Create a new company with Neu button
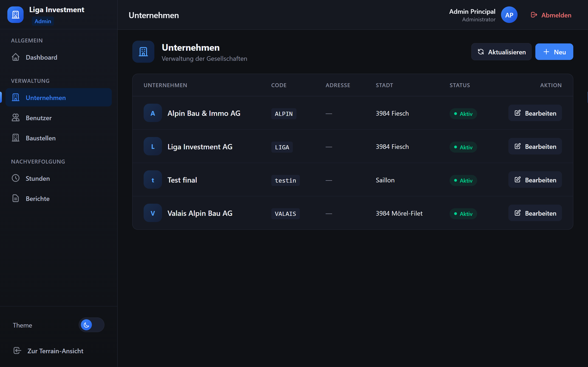This screenshot has width=588, height=367. (x=554, y=52)
